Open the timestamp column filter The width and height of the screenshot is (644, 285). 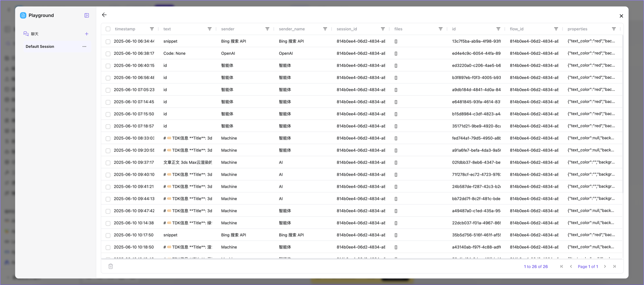point(152,29)
